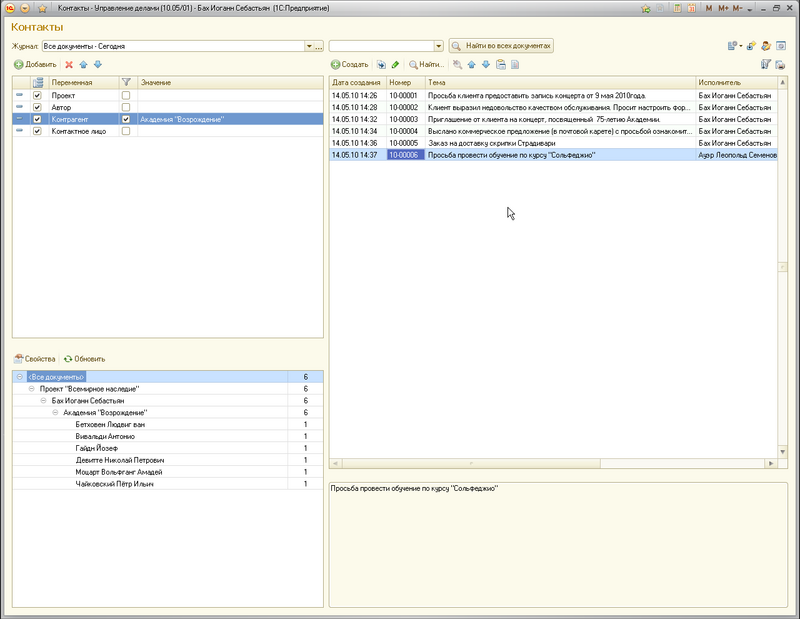Click the cancel search magnifier icon
The height and width of the screenshot is (619, 800).
(x=458, y=64)
